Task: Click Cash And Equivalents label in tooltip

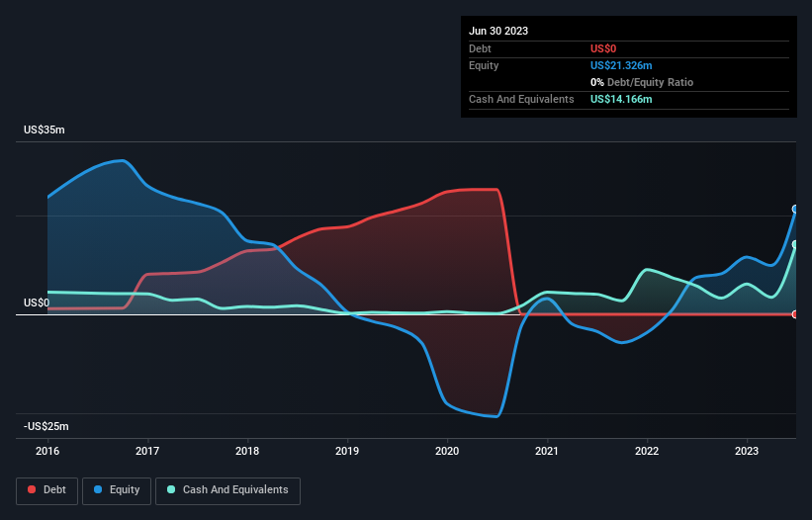Action: click(521, 99)
